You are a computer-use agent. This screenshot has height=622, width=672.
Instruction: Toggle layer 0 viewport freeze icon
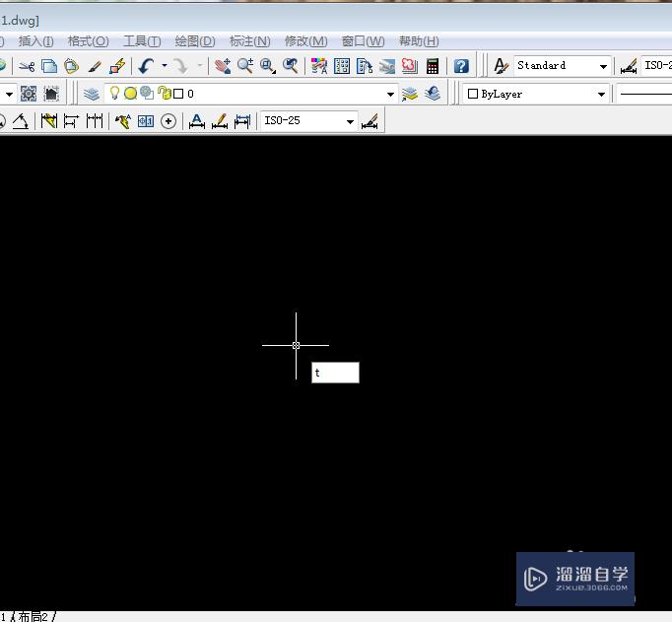coord(147,93)
